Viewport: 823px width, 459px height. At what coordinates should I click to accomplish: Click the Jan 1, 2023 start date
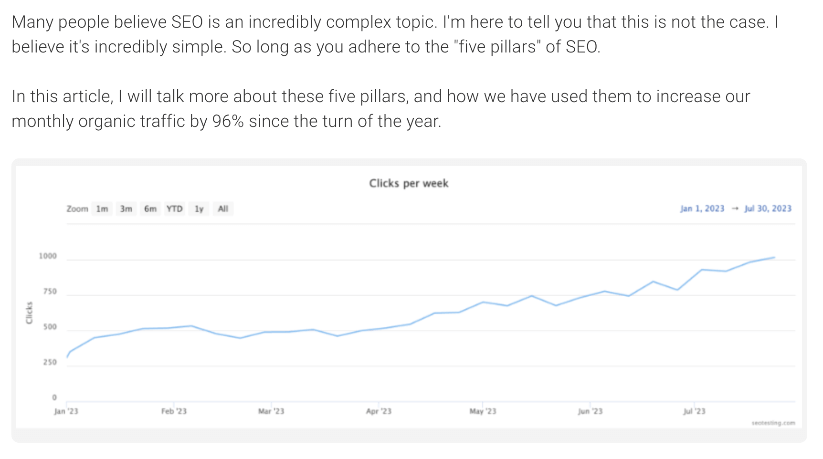point(703,209)
